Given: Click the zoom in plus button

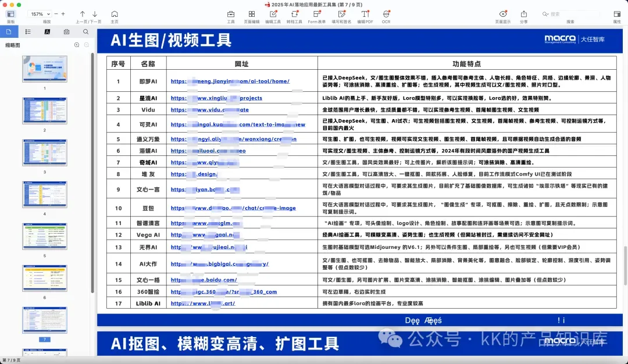Looking at the screenshot, I should [x=63, y=14].
